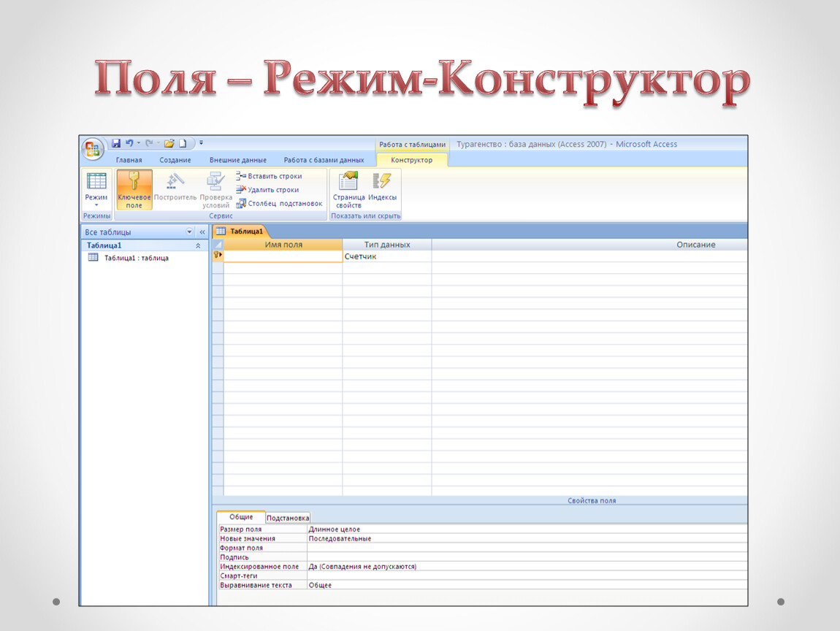Screen dimensions: 840x631
Task: Click the Размер поля property label
Action: point(240,529)
